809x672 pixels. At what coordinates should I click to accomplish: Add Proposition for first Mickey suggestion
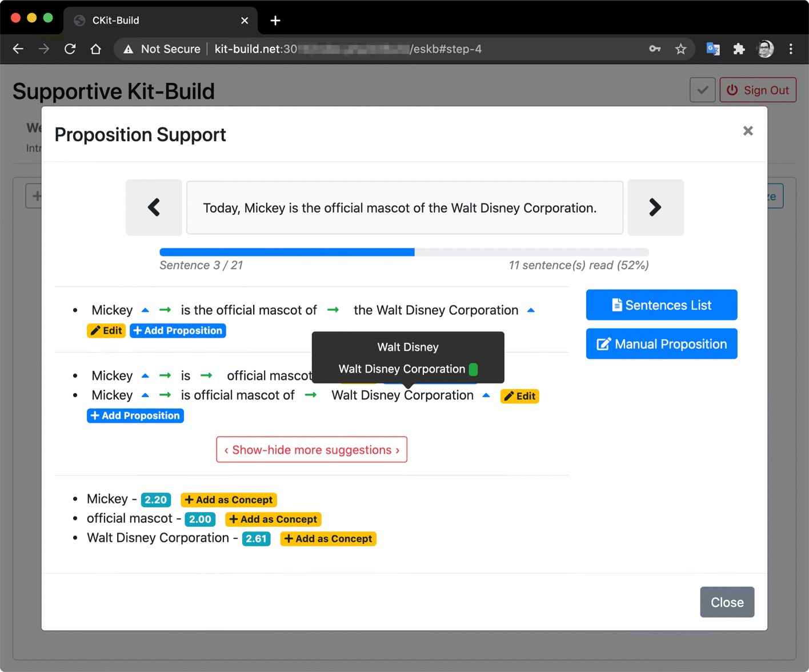[x=178, y=331]
